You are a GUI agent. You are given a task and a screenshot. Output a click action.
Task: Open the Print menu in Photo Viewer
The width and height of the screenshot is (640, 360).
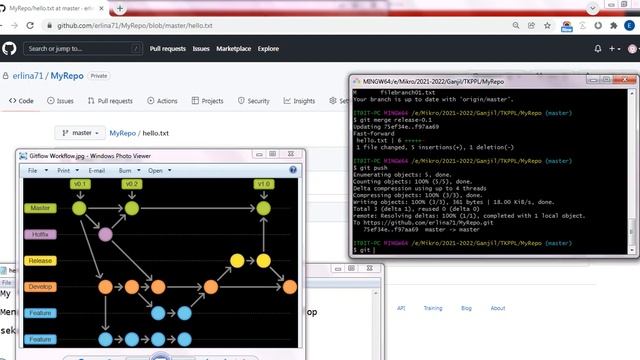(68, 171)
